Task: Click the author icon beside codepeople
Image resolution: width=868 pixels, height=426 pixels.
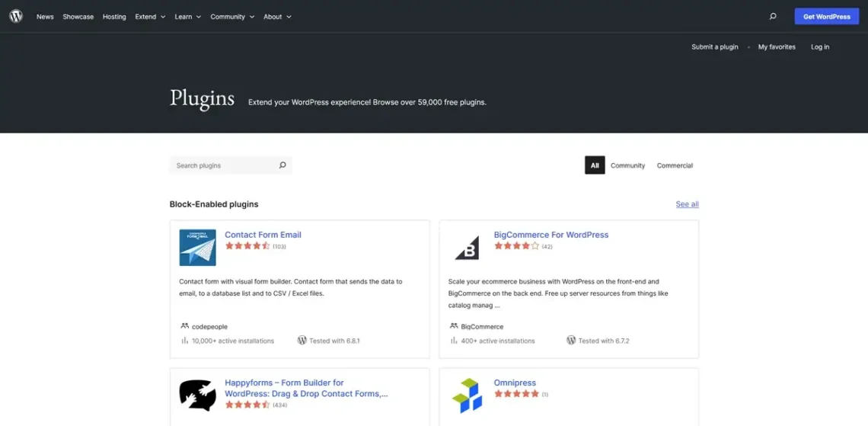Action: 184,326
